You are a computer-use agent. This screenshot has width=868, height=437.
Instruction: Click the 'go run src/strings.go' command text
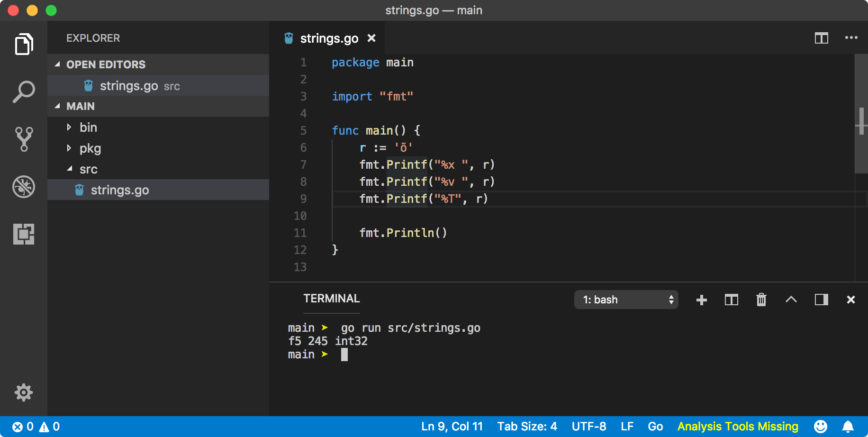pyautogui.click(x=411, y=328)
